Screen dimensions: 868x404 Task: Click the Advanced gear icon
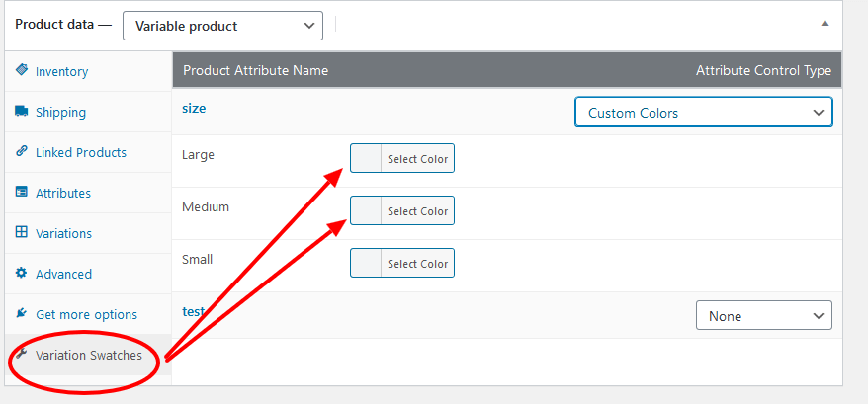coord(21,274)
